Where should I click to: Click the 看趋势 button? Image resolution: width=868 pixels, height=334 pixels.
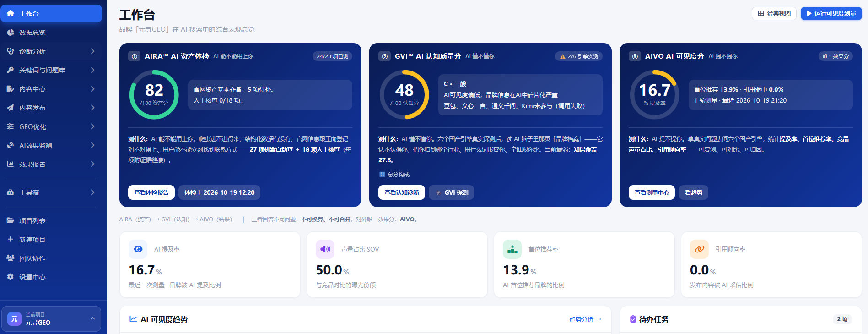pyautogui.click(x=694, y=192)
